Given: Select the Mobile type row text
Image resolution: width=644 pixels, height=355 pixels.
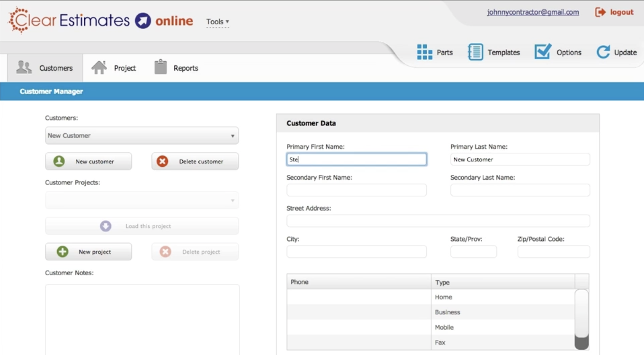Looking at the screenshot, I should tap(444, 327).
